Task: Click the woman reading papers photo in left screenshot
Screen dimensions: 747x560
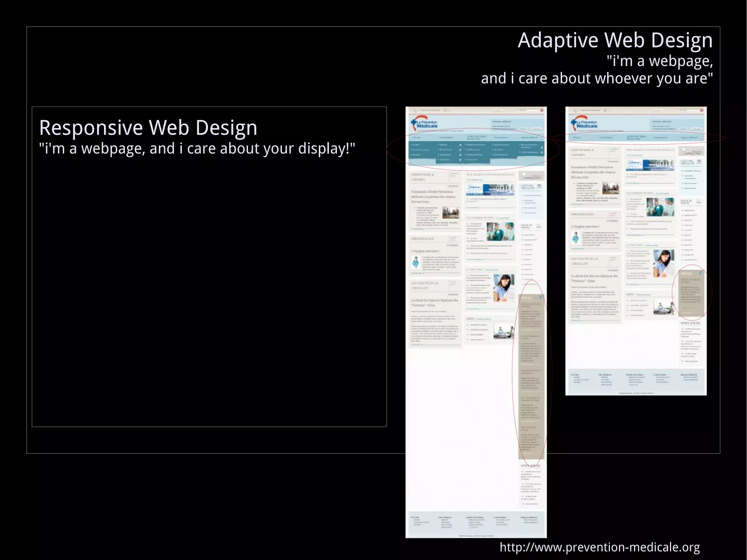Action: [x=504, y=287]
